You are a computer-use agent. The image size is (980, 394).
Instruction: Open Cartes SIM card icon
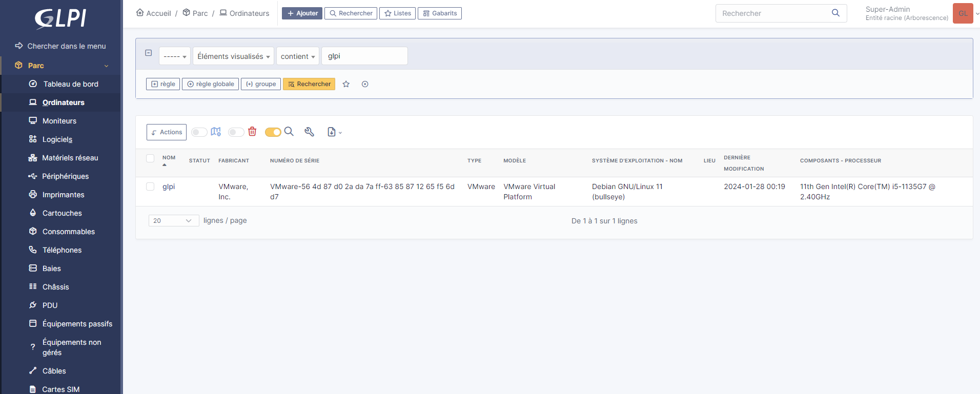(x=33, y=389)
